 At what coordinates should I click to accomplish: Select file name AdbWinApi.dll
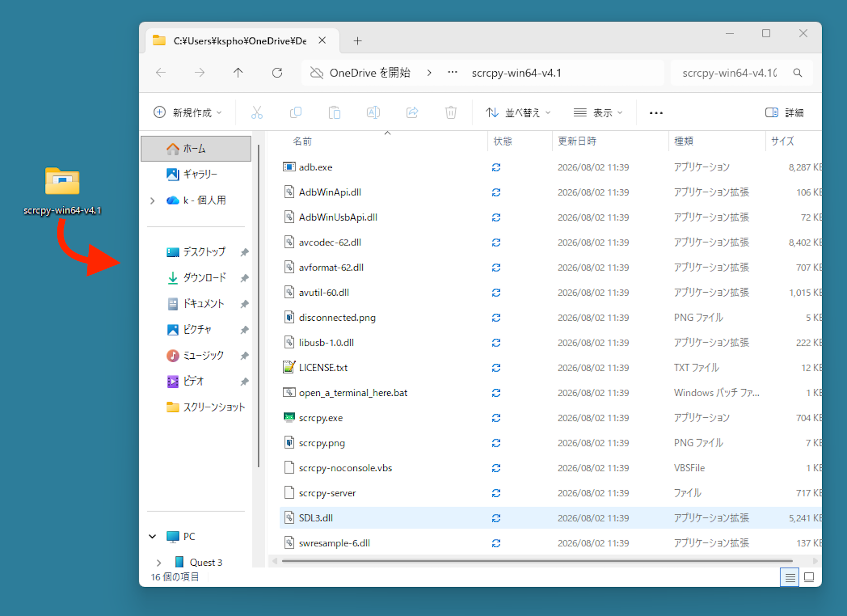coord(330,192)
